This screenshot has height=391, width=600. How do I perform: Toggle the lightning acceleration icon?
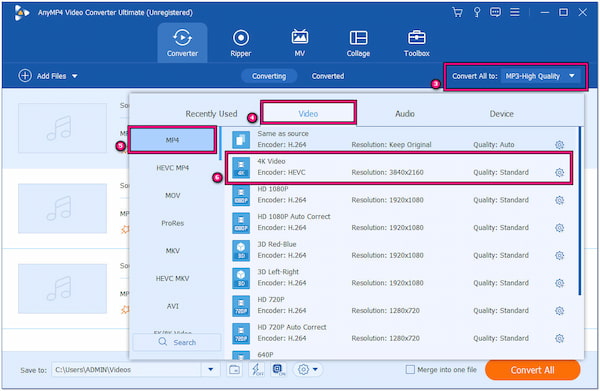[x=256, y=370]
